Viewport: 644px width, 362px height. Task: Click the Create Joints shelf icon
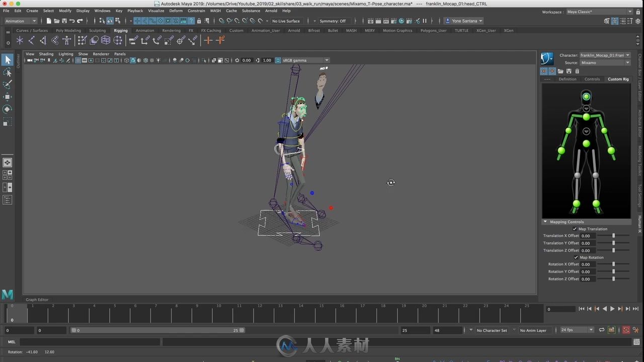tap(31, 40)
